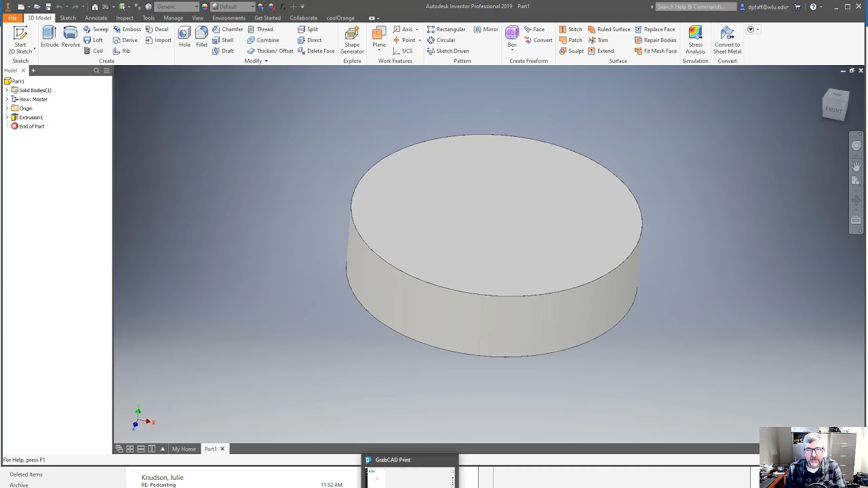Start a 2D Sketch
Viewport: 868px width, 488px height.
tap(20, 40)
